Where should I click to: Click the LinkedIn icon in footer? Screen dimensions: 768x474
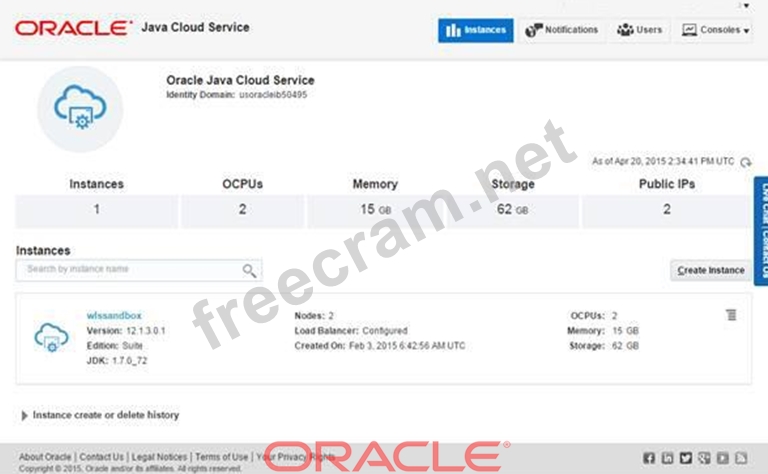(668, 458)
